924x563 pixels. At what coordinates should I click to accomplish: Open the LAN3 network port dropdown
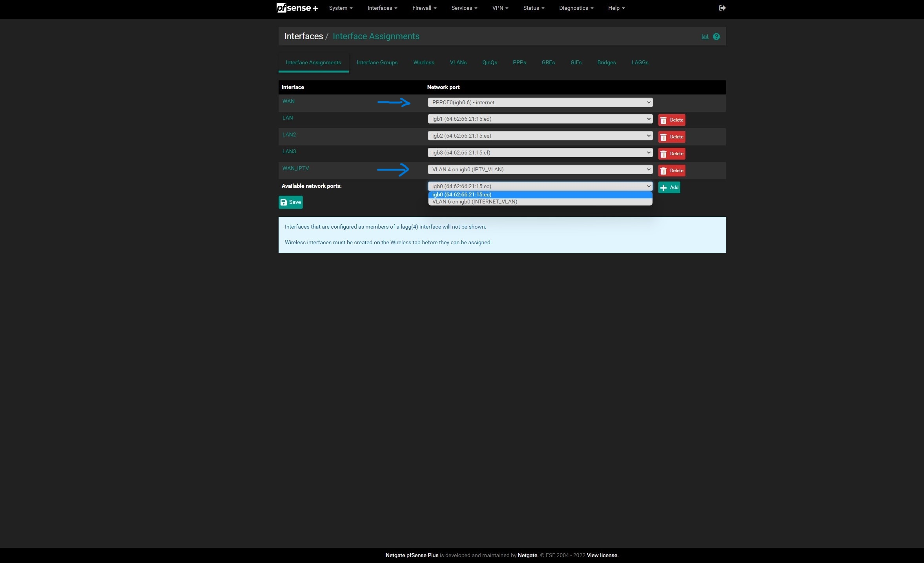(x=540, y=153)
